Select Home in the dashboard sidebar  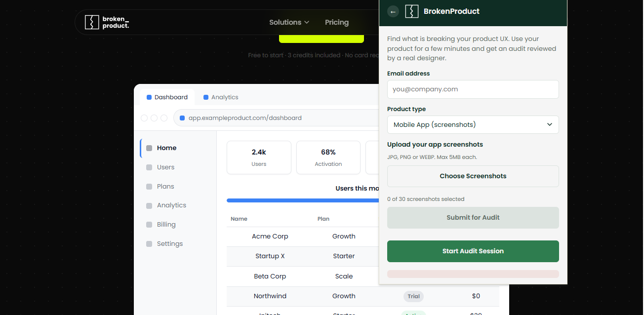coord(167,148)
